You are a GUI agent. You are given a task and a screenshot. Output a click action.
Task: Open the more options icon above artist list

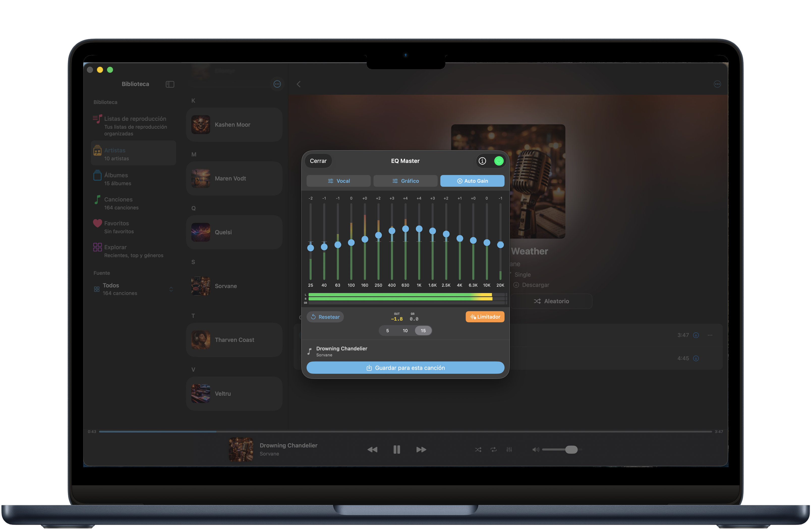tap(277, 84)
